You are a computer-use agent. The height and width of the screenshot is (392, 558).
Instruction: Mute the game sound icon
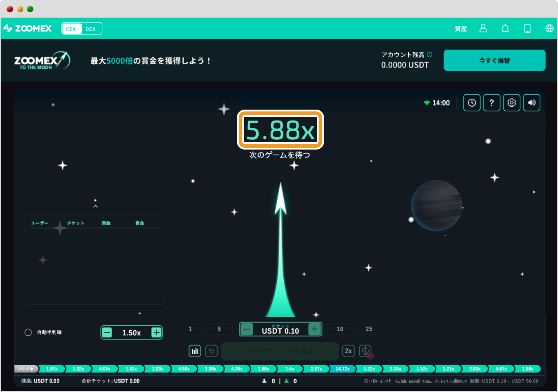coord(531,102)
